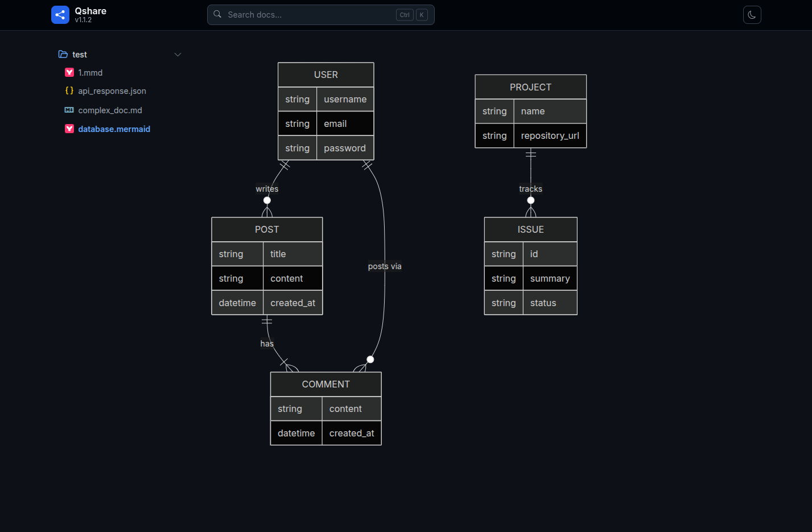
Task: Click the PROJECT entity header
Action: coord(530,87)
